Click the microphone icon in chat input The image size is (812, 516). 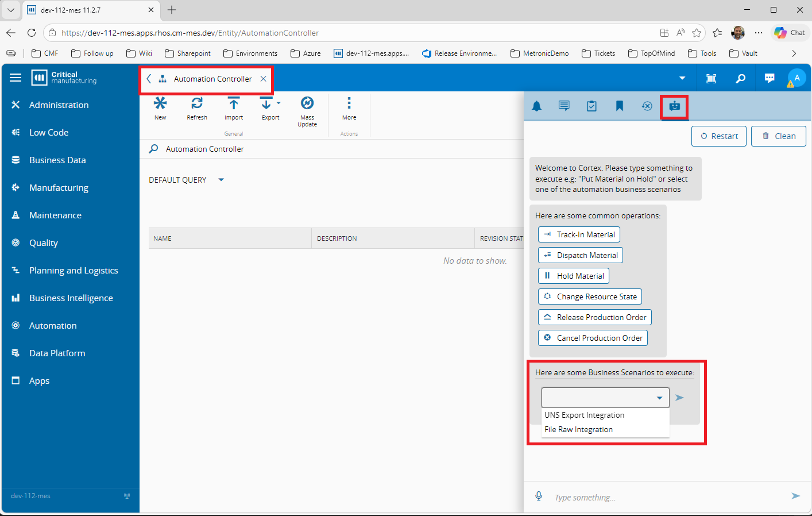click(x=539, y=496)
